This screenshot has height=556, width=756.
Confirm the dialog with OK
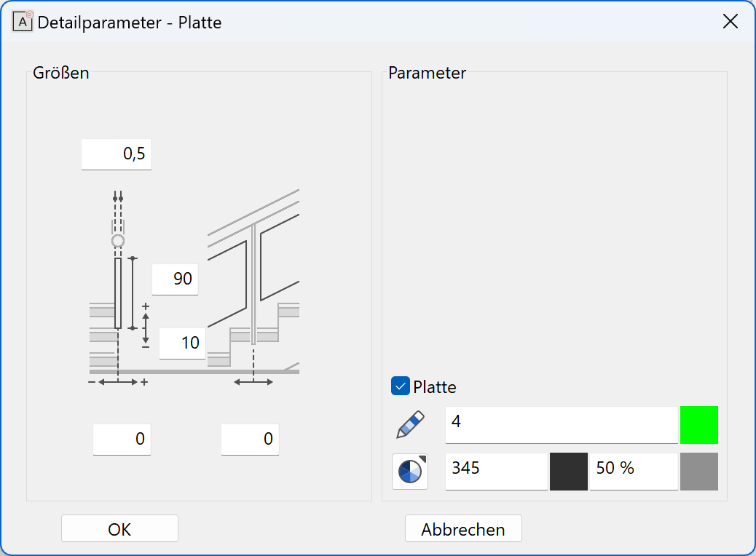coord(119,528)
